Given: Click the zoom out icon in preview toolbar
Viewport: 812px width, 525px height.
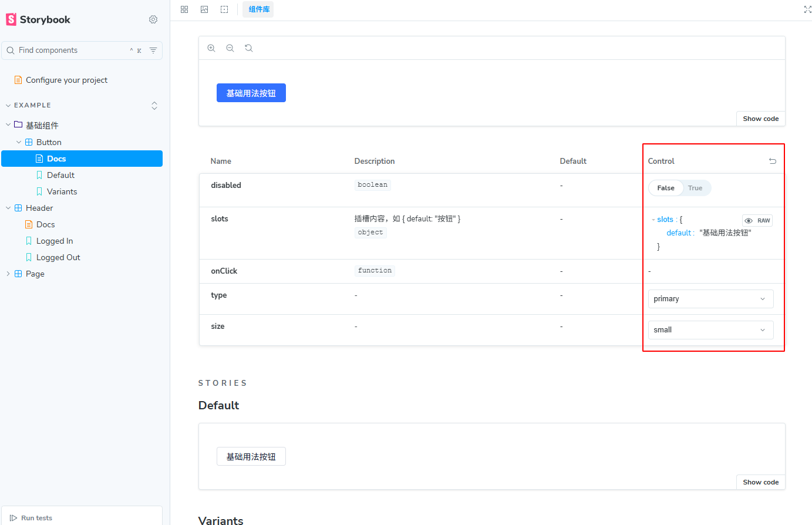Looking at the screenshot, I should pos(230,48).
